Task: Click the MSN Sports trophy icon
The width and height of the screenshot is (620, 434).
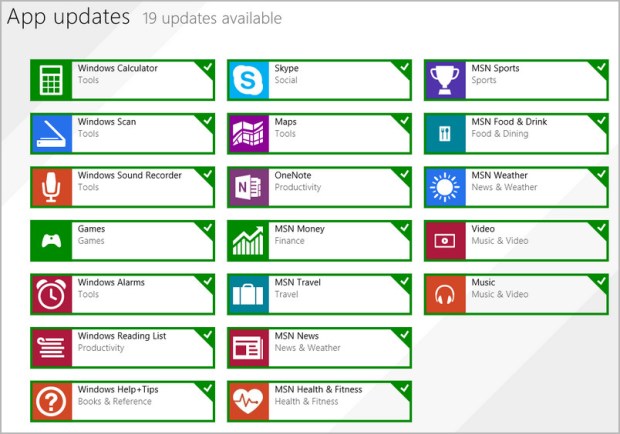Action: click(x=444, y=81)
